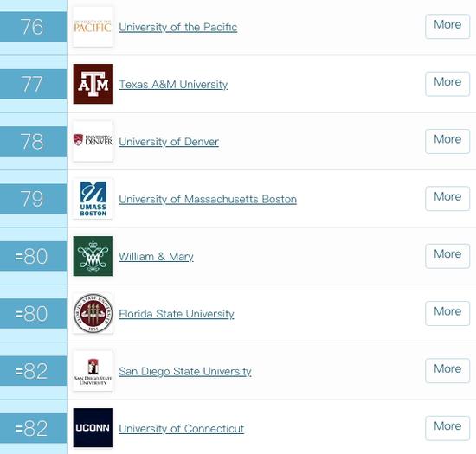This screenshot has width=476, height=454.
Task: Click the UCONN navy logo
Action: [93, 427]
